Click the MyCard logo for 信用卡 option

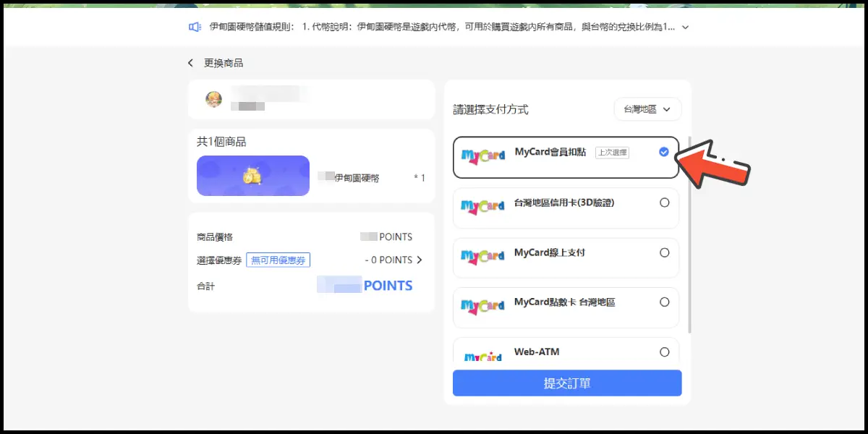[482, 207]
